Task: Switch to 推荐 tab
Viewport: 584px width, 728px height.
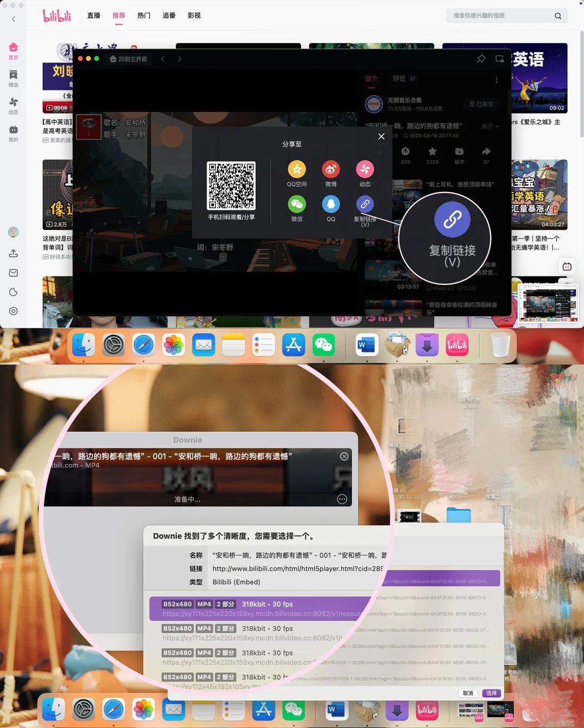Action: pos(119,16)
